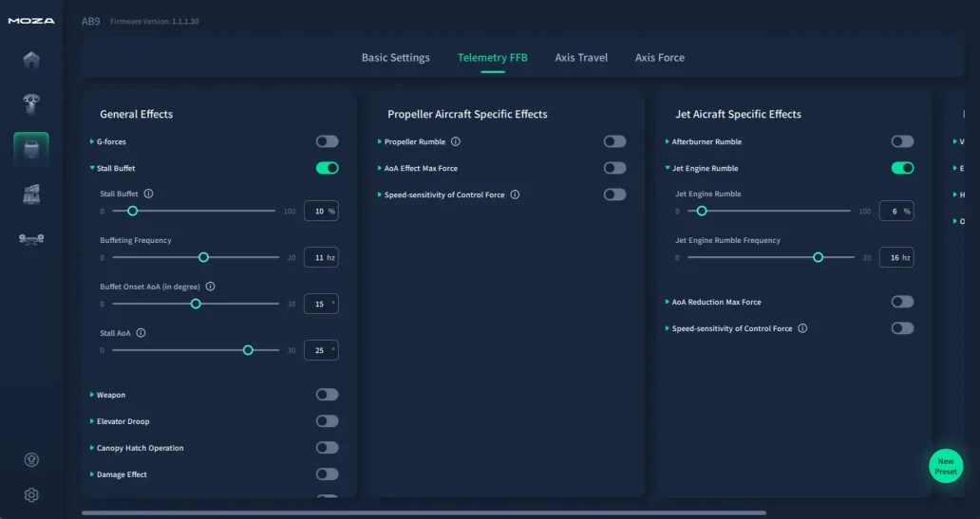980x519 pixels.
Task: Collapse Jet Engine Rumble section arrow
Action: pos(667,168)
